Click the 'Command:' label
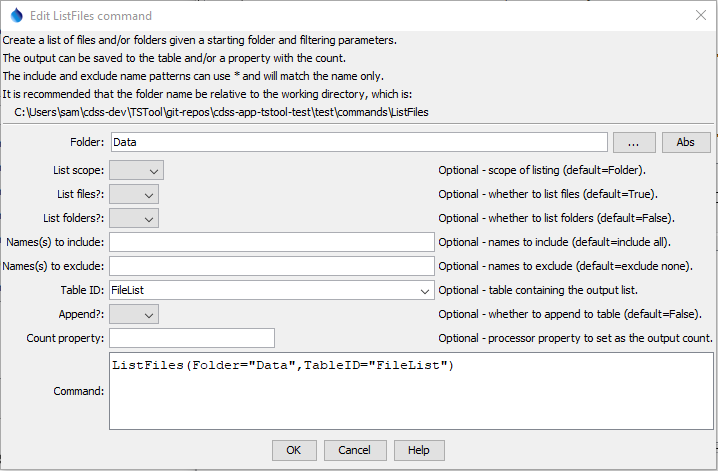The width and height of the screenshot is (718, 471). (79, 391)
